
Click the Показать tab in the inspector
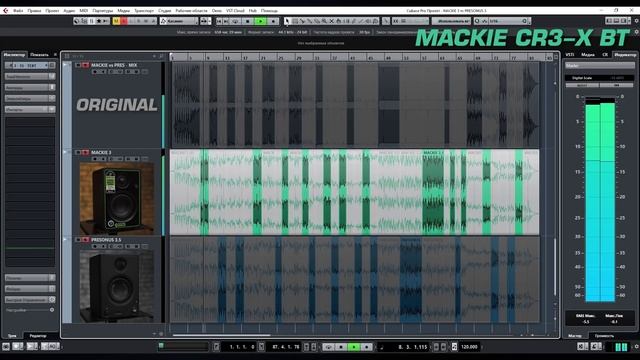pyautogui.click(x=39, y=54)
